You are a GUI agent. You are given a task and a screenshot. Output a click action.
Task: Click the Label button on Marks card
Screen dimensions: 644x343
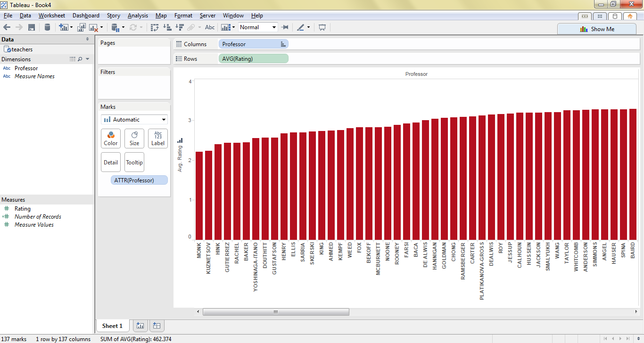click(x=158, y=139)
